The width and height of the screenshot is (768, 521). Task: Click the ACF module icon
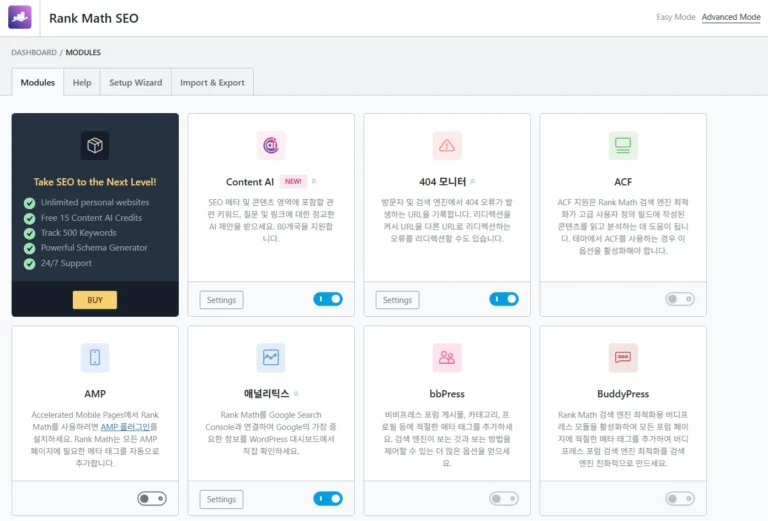tap(623, 145)
